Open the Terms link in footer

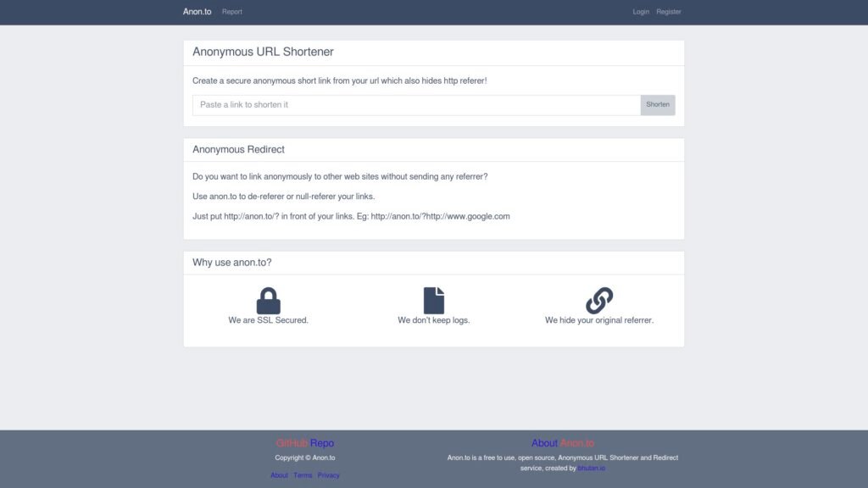pos(303,475)
